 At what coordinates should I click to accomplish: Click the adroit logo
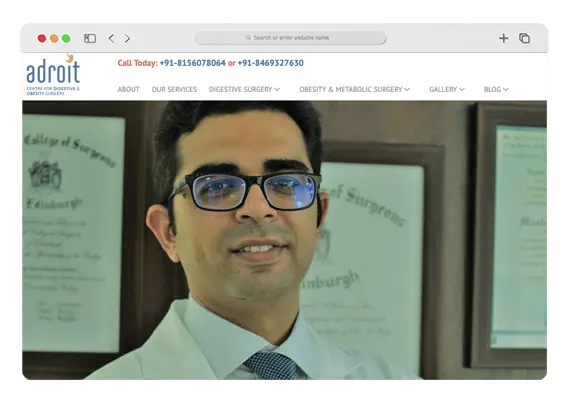pos(53,75)
